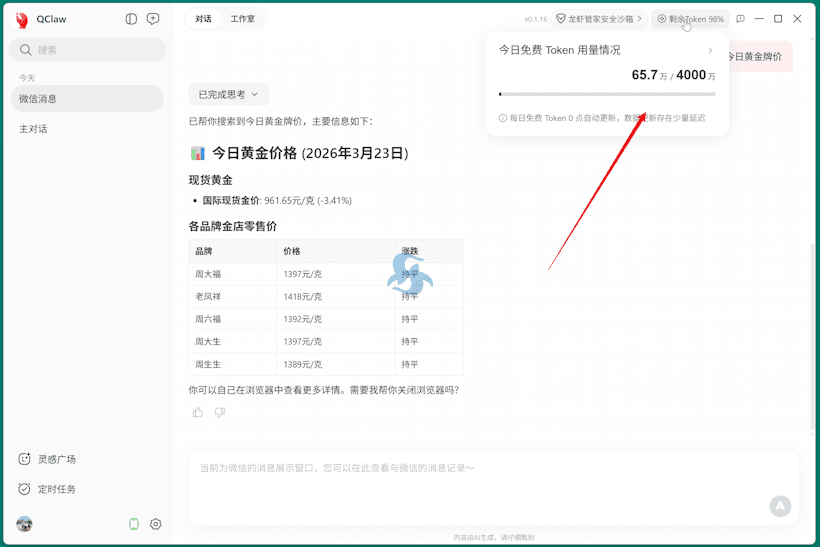The image size is (820, 547).
Task: Click the 1389元/克 price cell
Action: pyautogui.click(x=335, y=364)
